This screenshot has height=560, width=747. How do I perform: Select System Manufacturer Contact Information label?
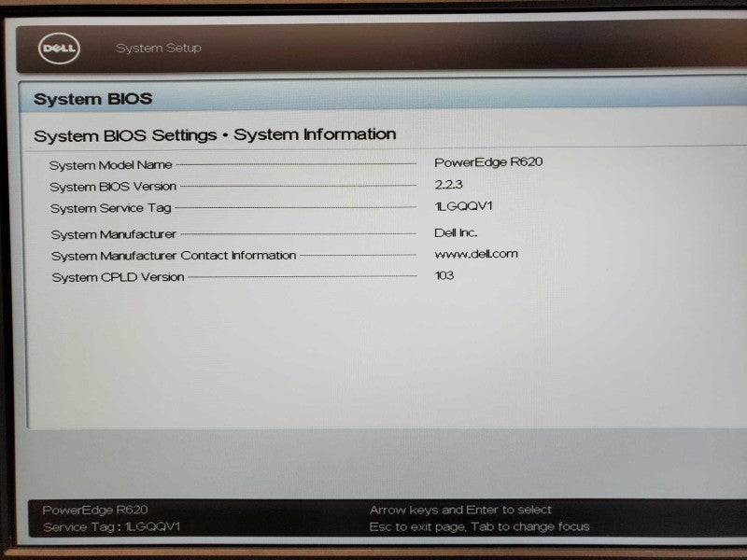[x=174, y=256]
